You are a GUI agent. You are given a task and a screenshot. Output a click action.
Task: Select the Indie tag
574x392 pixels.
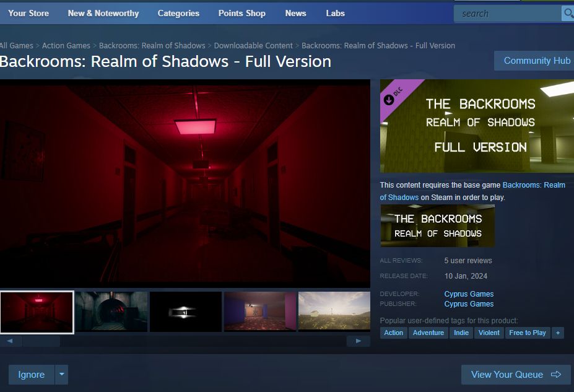click(x=461, y=333)
